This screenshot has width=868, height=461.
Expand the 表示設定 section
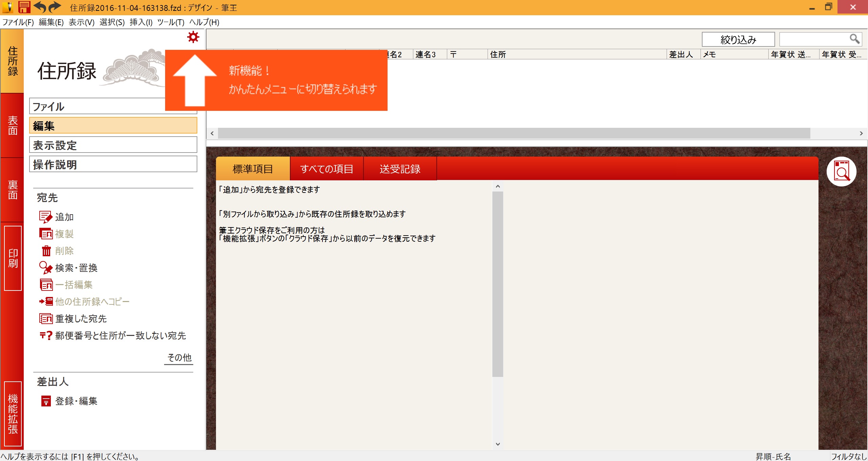coord(113,145)
